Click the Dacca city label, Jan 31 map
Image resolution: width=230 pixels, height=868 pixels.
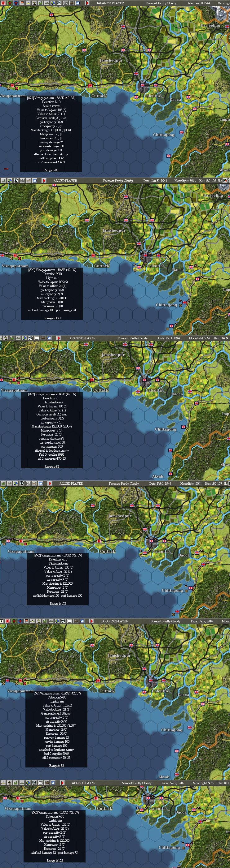tap(178, 269)
